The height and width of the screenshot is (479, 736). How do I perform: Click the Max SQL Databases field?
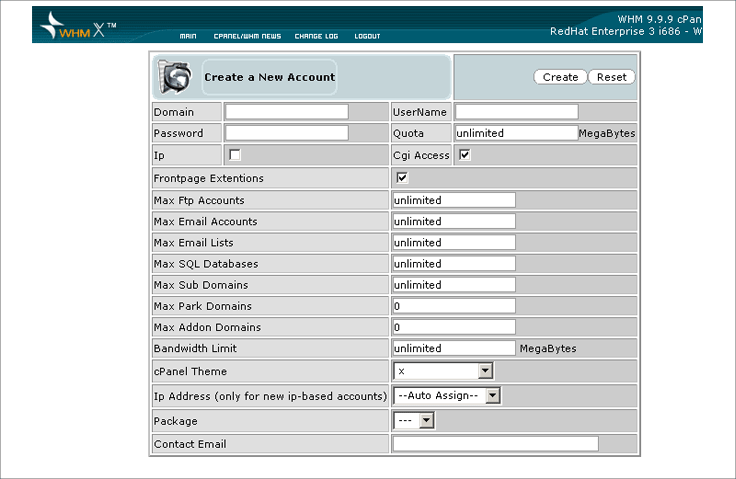point(454,263)
